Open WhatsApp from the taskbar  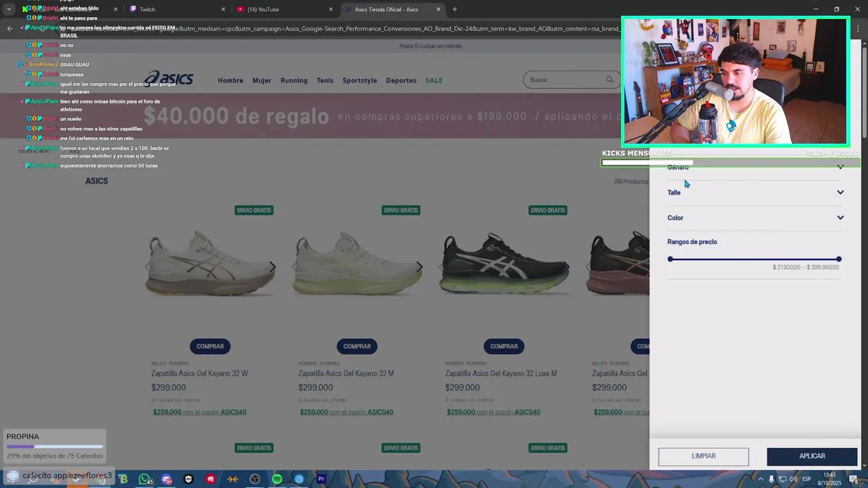144,479
